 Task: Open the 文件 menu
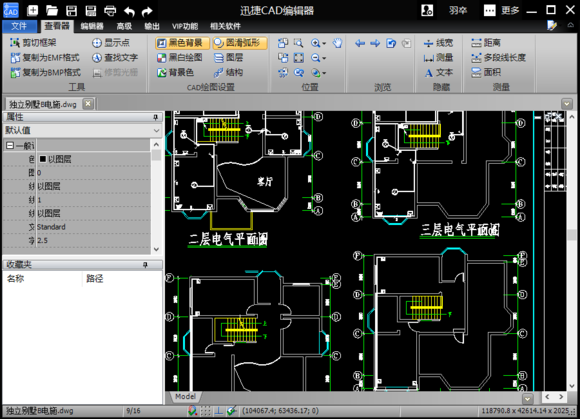click(x=19, y=26)
